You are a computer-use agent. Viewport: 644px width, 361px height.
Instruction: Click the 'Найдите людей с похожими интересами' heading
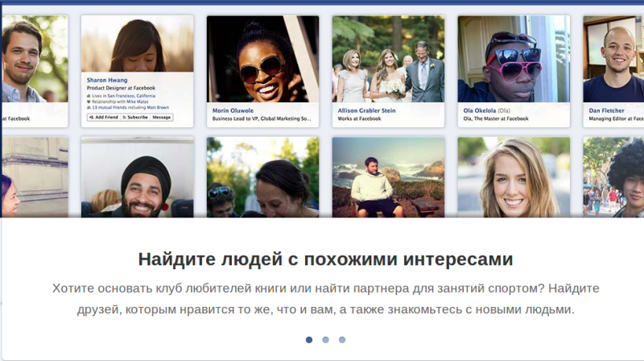tap(325, 259)
